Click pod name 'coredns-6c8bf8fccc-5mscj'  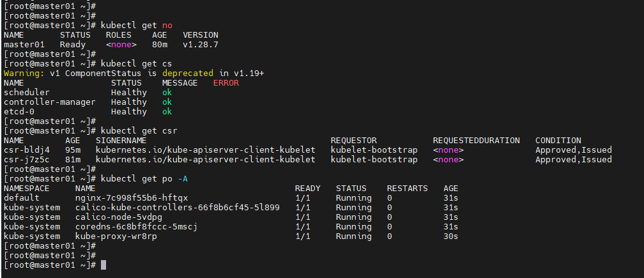click(136, 227)
